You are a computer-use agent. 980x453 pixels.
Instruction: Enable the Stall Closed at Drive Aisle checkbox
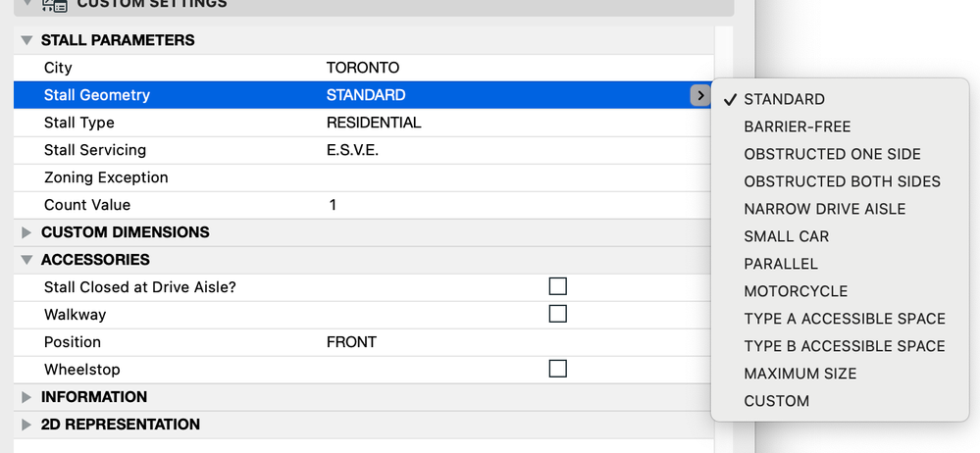point(557,286)
